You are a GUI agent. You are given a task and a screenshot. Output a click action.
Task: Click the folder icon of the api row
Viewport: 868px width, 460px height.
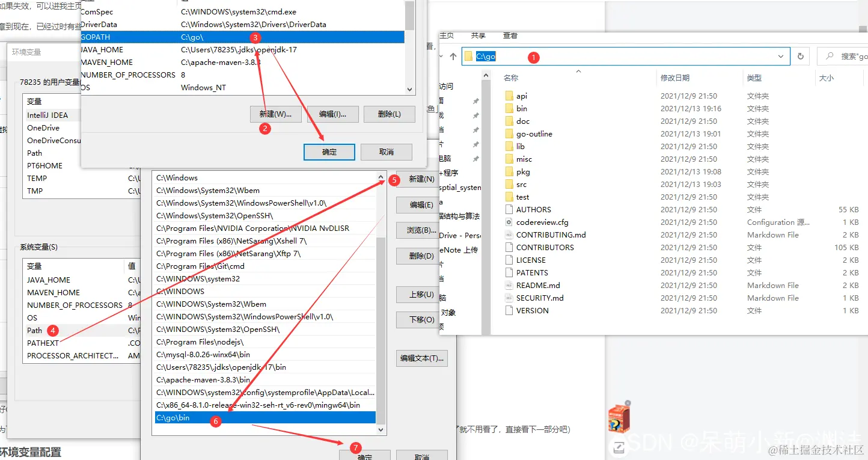[509, 96]
